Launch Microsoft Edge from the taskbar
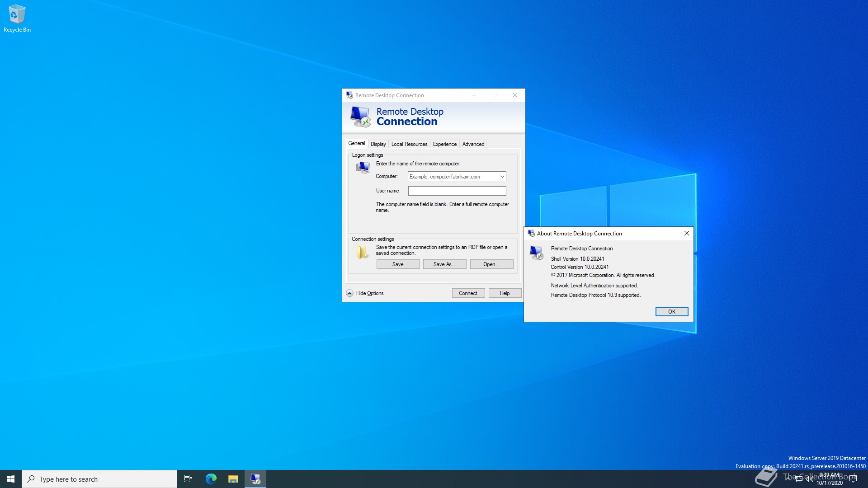 [211, 479]
